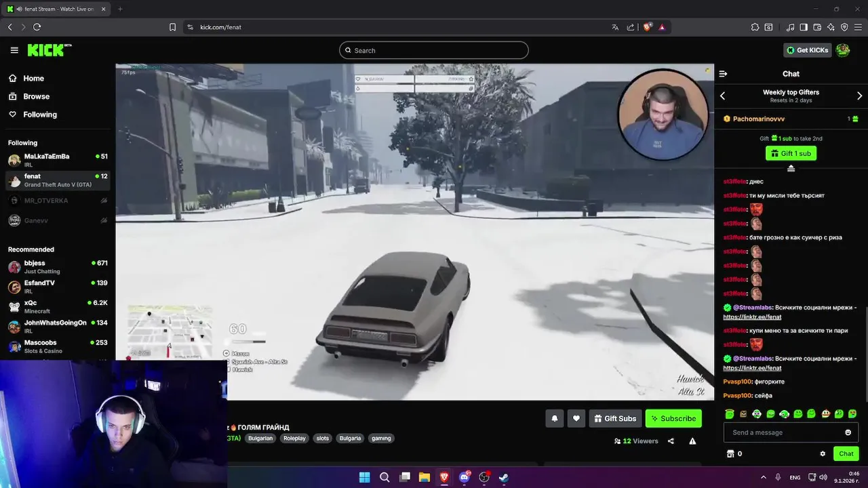Open recommended Mascoobs channel
868x488 pixels.
click(x=58, y=346)
